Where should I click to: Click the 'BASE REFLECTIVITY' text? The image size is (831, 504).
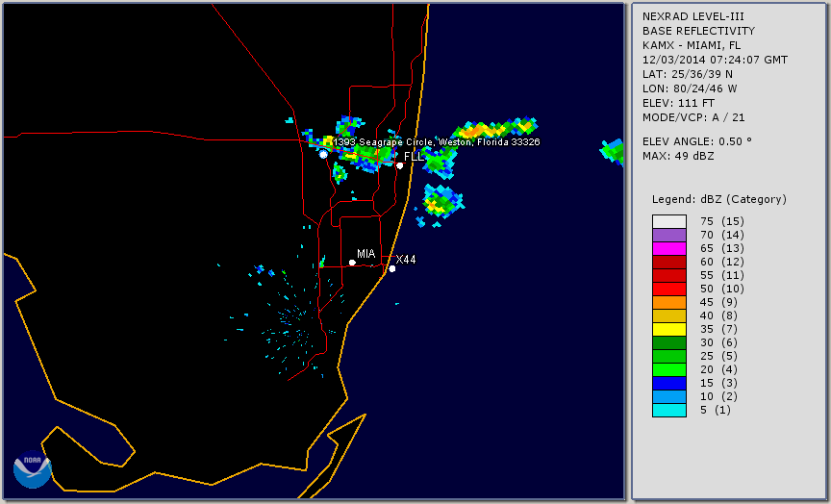(x=698, y=32)
